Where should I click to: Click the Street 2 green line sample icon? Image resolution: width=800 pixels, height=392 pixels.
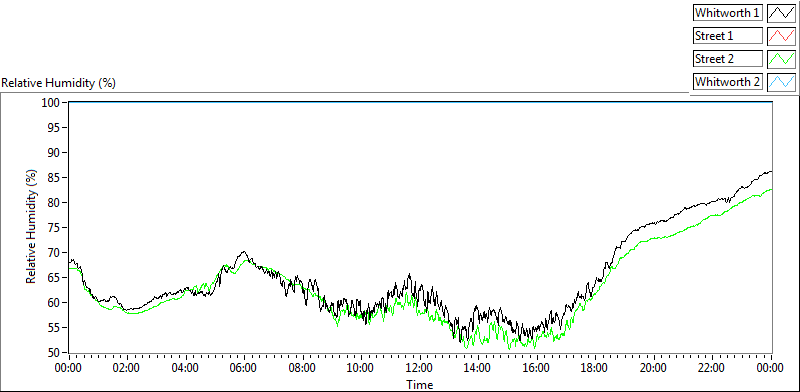pos(781,59)
